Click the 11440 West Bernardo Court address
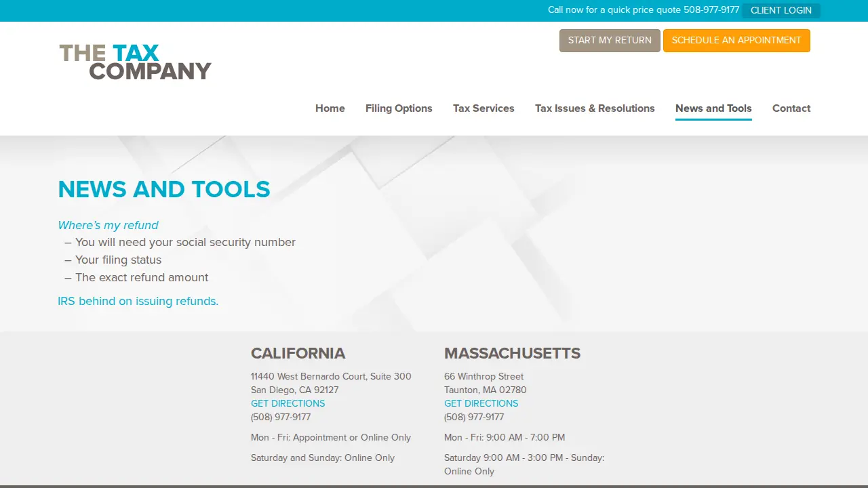 click(x=331, y=376)
